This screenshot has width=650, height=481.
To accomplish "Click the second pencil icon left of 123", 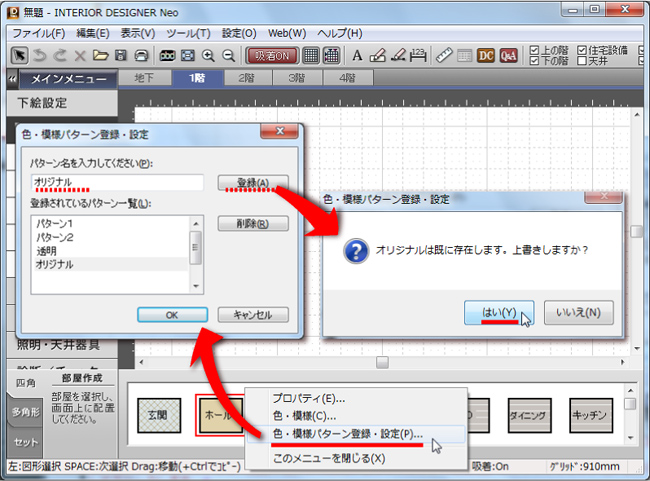I will (x=398, y=55).
